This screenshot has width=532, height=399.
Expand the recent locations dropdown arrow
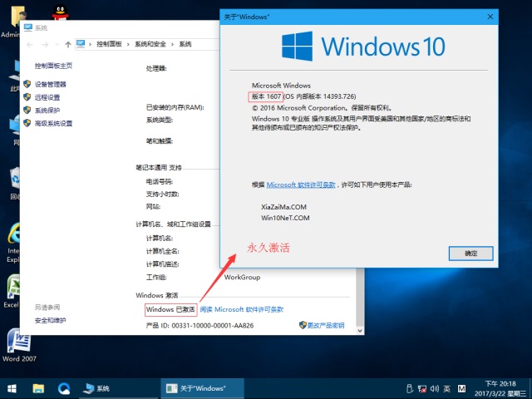[57, 43]
